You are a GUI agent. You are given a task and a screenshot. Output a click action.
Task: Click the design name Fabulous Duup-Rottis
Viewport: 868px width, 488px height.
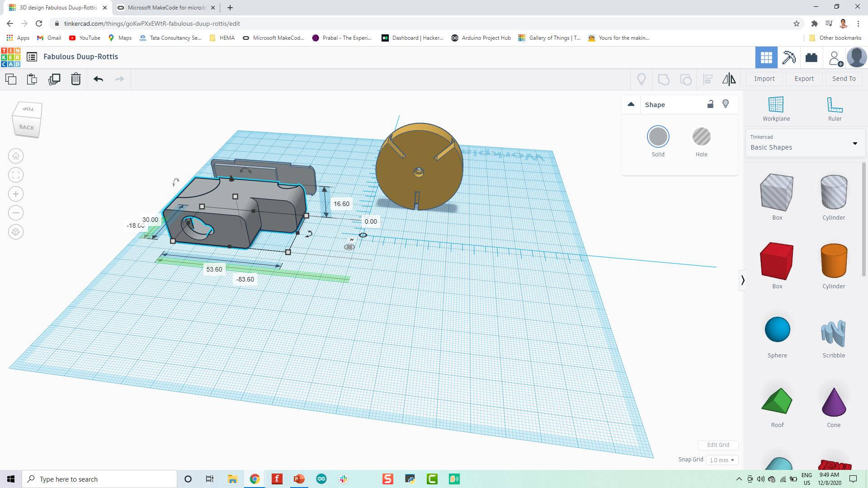(x=80, y=57)
